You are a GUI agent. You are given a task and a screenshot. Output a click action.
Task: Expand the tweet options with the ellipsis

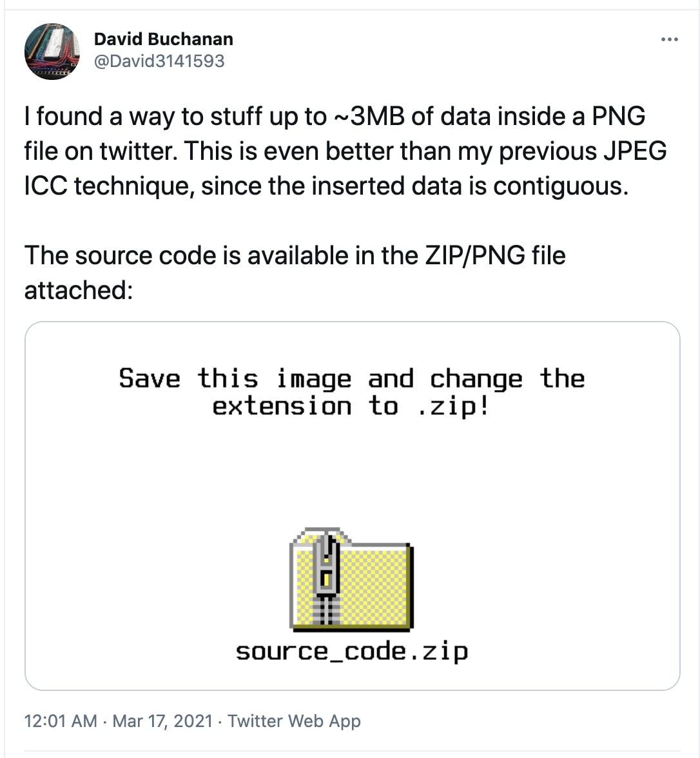pos(668,39)
